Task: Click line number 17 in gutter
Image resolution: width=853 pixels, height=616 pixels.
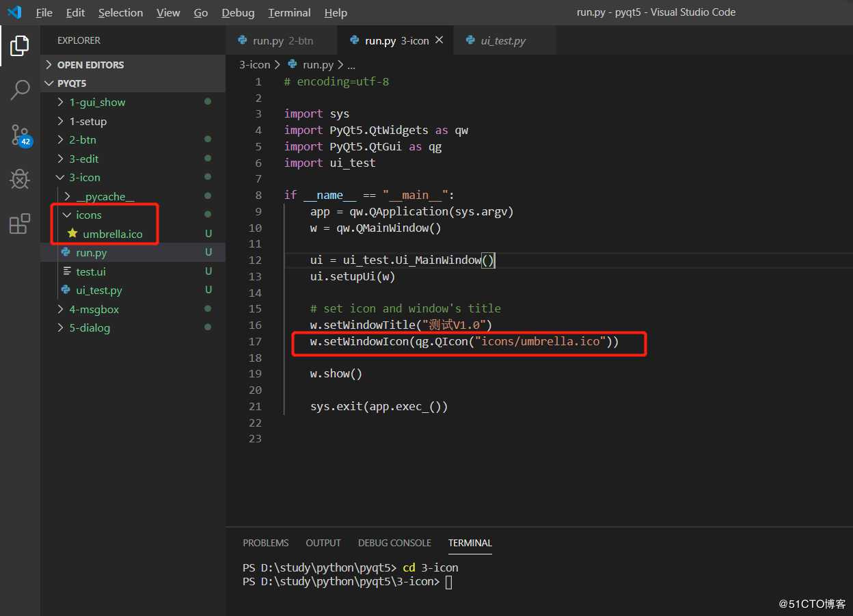Action: [256, 341]
